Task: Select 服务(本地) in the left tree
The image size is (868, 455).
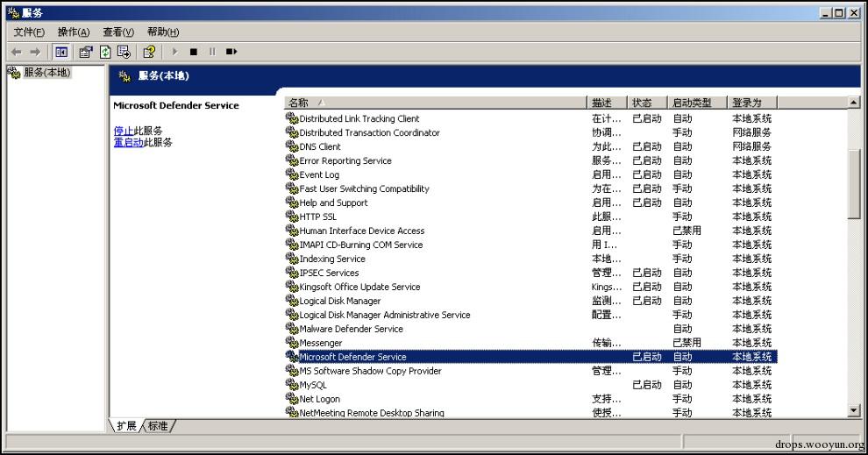Action: (46, 72)
